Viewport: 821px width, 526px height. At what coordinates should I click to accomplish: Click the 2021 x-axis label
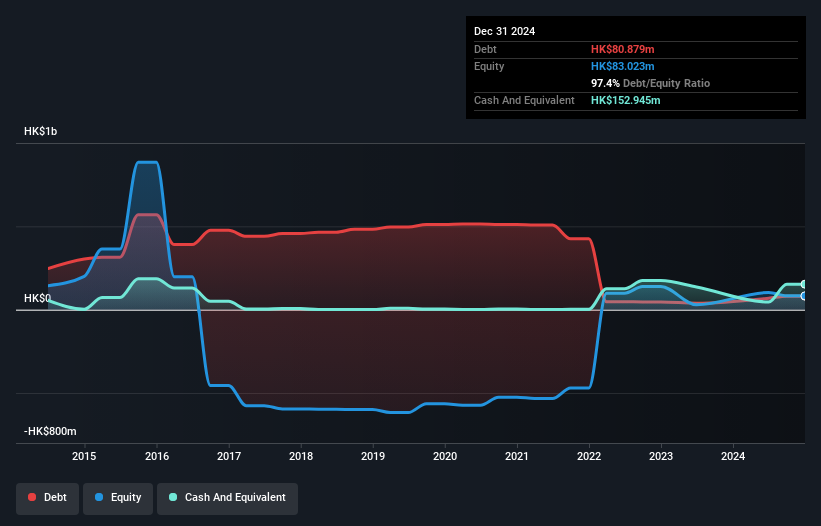(x=517, y=456)
